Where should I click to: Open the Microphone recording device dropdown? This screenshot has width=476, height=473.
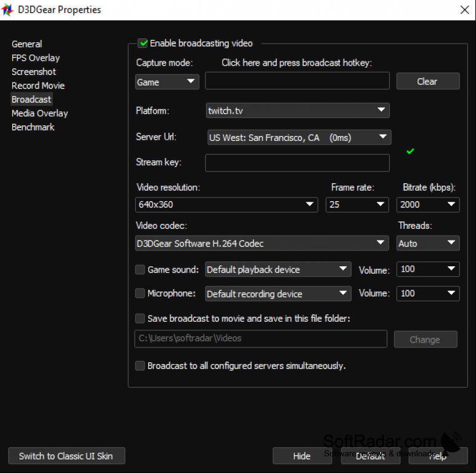click(278, 293)
